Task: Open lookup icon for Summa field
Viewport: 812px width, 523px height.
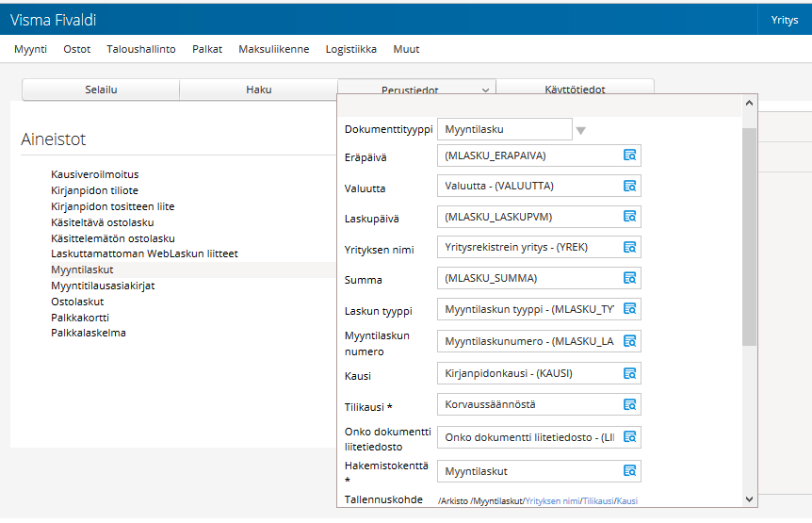Action: [x=629, y=278]
